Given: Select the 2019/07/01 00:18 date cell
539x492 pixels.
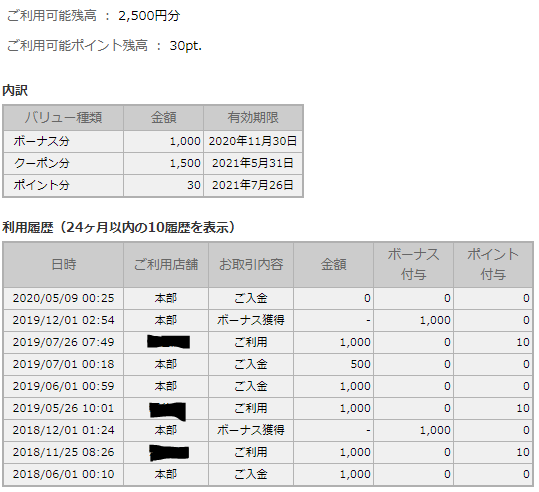Looking at the screenshot, I should point(63,364).
